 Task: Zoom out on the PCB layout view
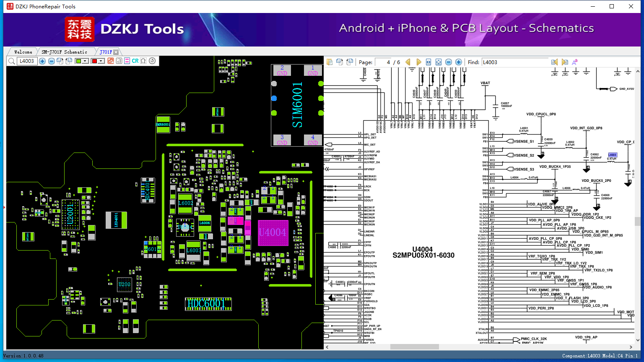(51, 61)
